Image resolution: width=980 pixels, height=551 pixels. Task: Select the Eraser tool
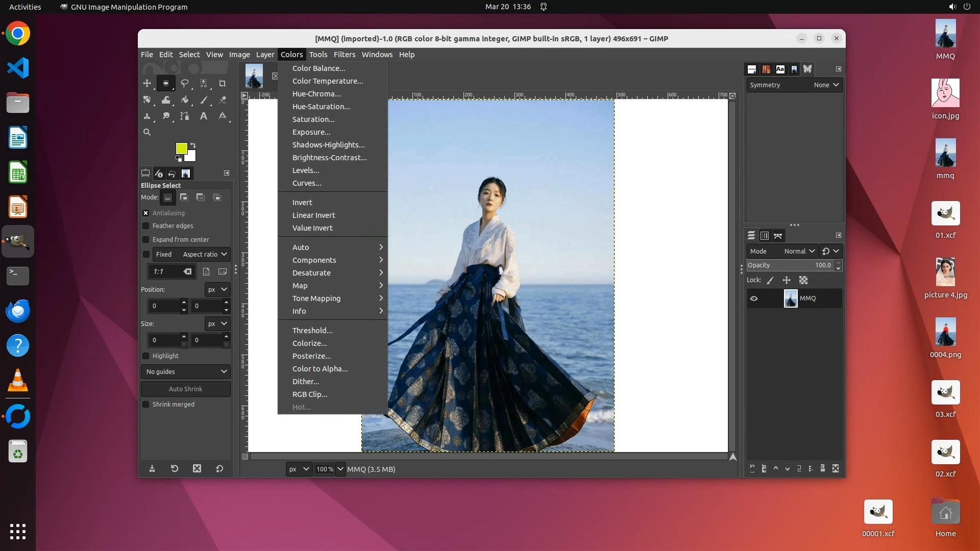click(223, 100)
